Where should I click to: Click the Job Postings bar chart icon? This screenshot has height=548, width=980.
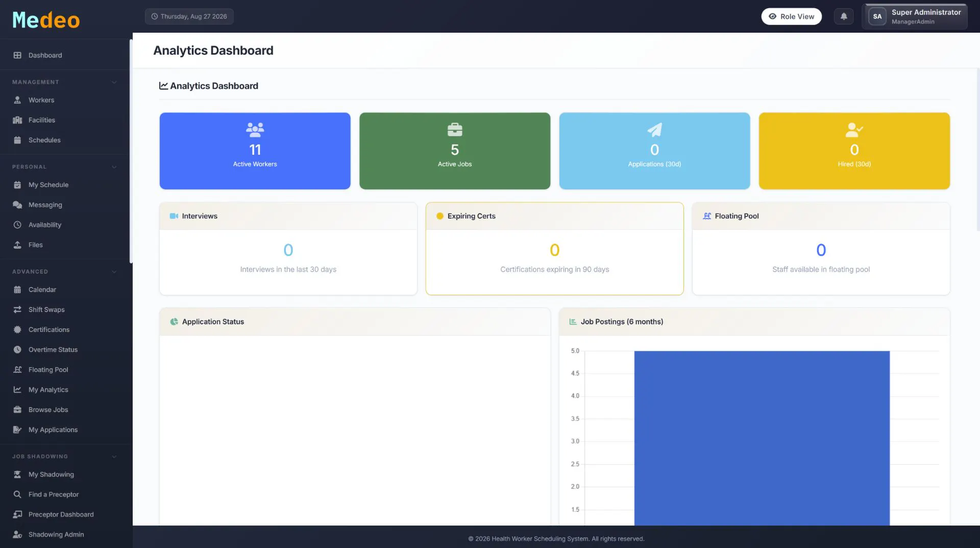pyautogui.click(x=573, y=322)
